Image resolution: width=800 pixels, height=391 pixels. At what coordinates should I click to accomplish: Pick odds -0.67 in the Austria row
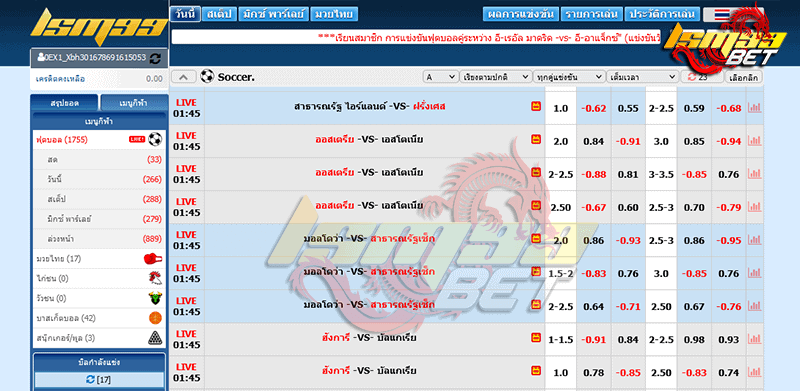594,208
